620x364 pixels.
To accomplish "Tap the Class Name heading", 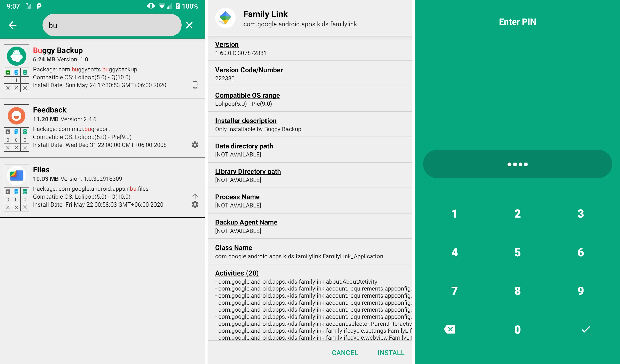I will 233,248.
